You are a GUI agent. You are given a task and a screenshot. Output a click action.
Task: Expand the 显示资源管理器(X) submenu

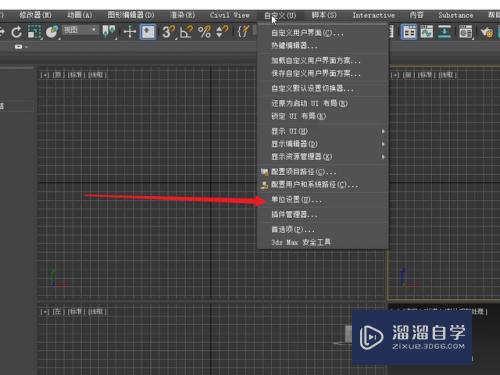click(x=323, y=157)
